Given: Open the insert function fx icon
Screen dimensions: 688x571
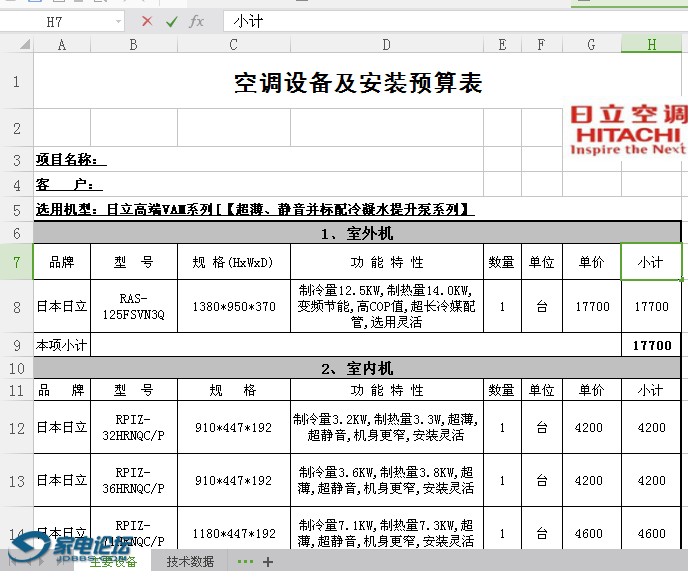Looking at the screenshot, I should click(197, 21).
